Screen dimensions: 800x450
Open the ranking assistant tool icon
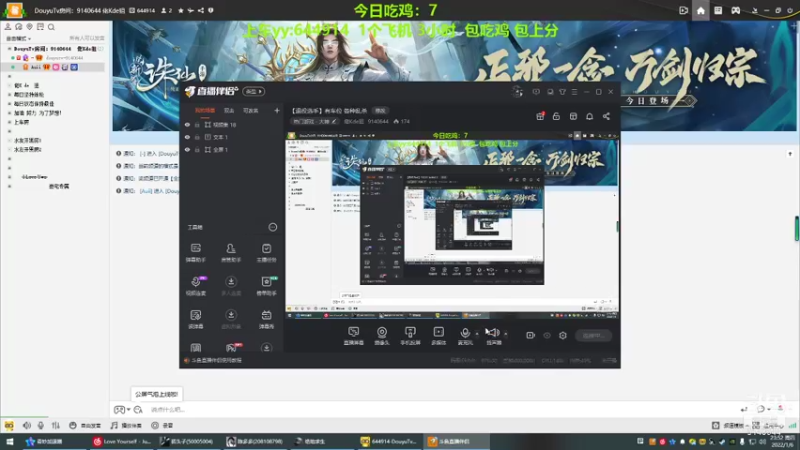pos(266,286)
